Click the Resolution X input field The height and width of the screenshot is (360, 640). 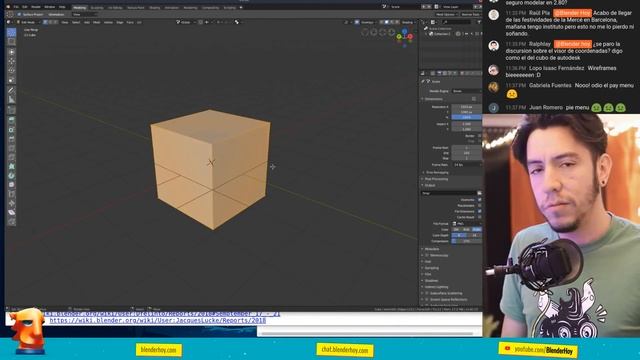click(467, 107)
